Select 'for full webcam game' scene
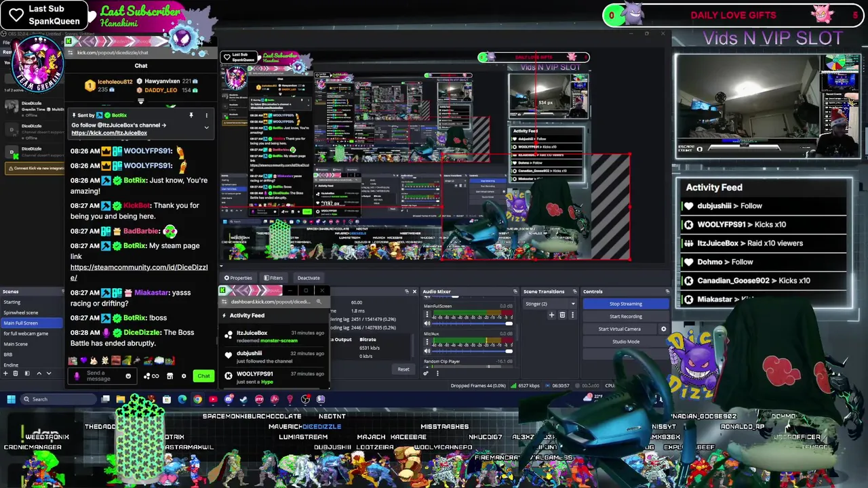The height and width of the screenshot is (488, 868). pyautogui.click(x=32, y=333)
